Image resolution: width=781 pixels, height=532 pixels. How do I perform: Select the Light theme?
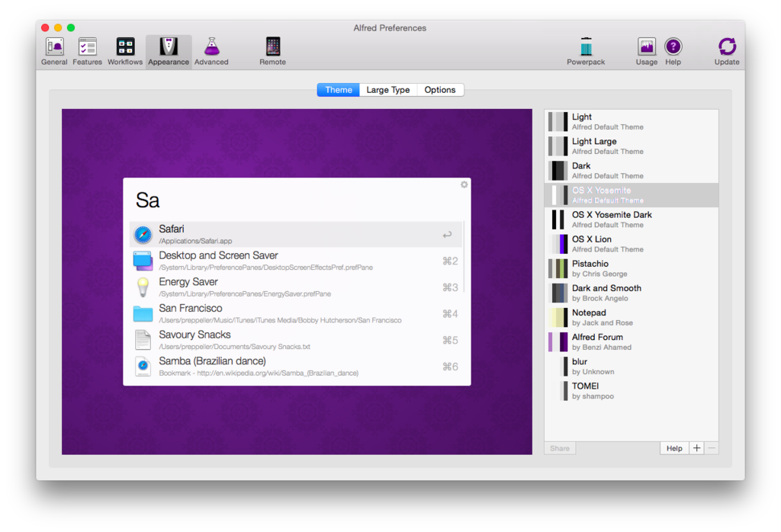tap(632, 121)
